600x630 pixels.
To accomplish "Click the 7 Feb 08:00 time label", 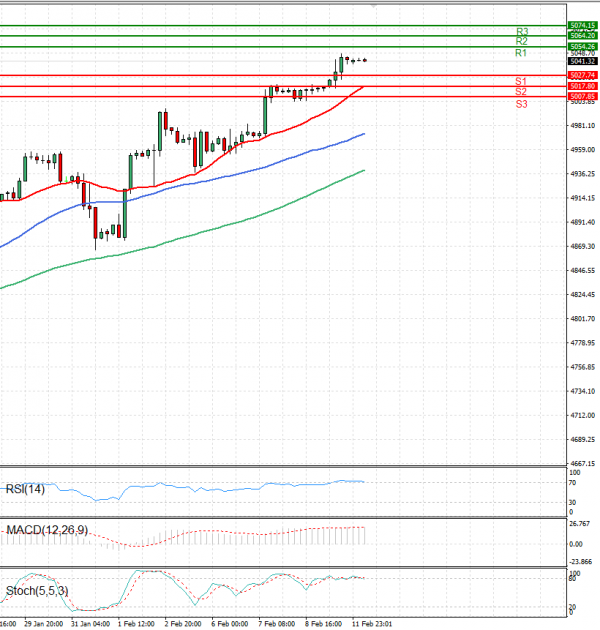I will click(x=277, y=624).
